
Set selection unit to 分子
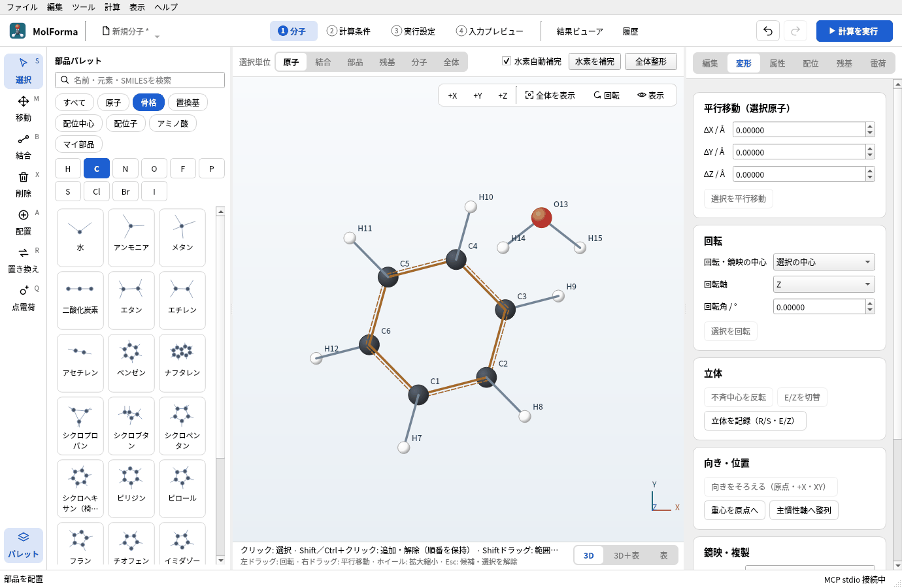click(x=419, y=62)
